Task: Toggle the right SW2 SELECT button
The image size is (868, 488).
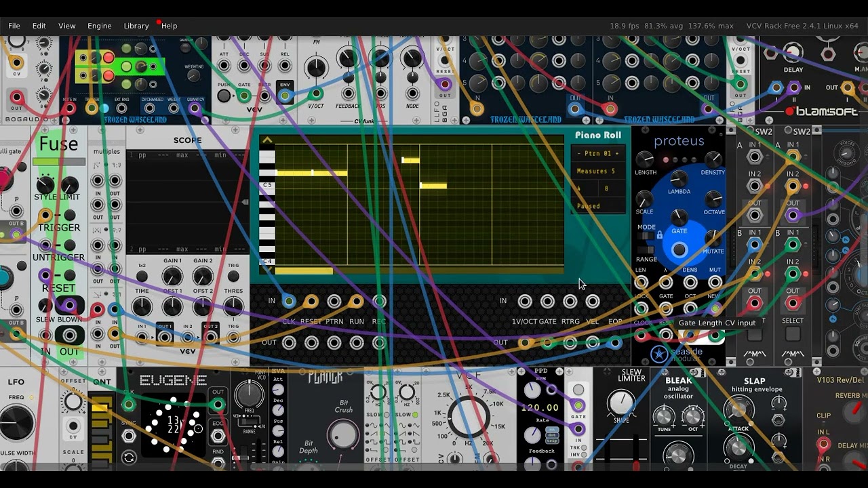Action: pyautogui.click(x=793, y=334)
